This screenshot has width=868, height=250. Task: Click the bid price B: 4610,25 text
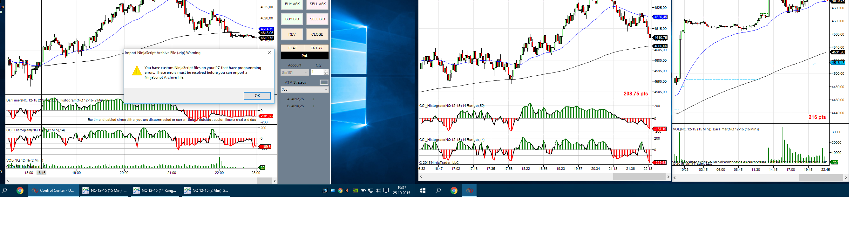pyautogui.click(x=295, y=106)
